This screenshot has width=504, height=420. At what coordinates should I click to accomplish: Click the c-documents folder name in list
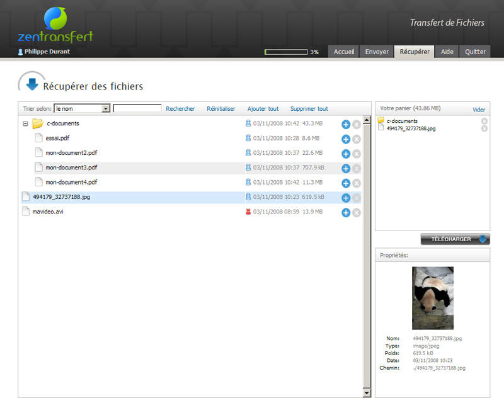click(x=62, y=123)
